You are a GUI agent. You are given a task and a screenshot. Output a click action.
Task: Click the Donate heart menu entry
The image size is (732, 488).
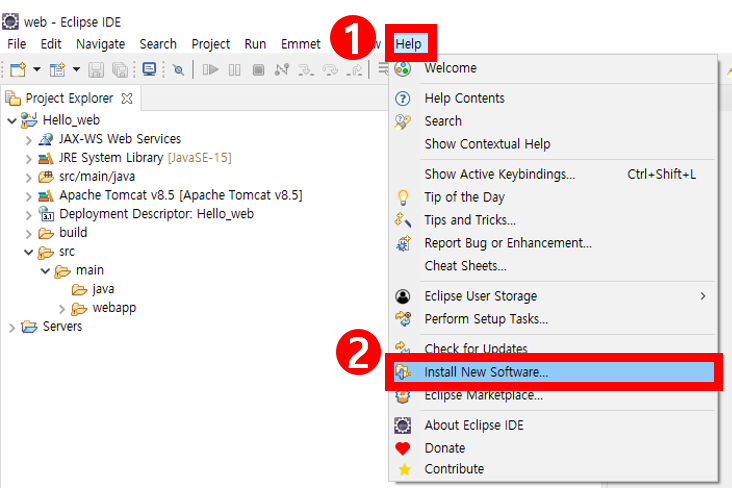click(553, 448)
